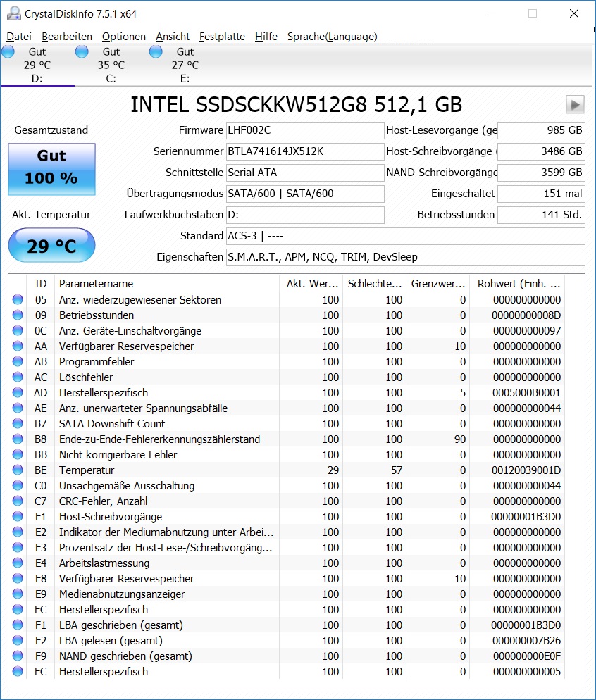Click the Parametername column header
The height and width of the screenshot is (700, 596).
(x=167, y=284)
